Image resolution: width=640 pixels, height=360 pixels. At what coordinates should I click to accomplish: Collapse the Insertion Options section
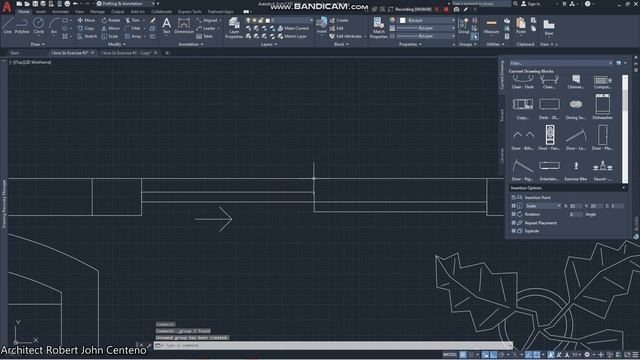623,188
